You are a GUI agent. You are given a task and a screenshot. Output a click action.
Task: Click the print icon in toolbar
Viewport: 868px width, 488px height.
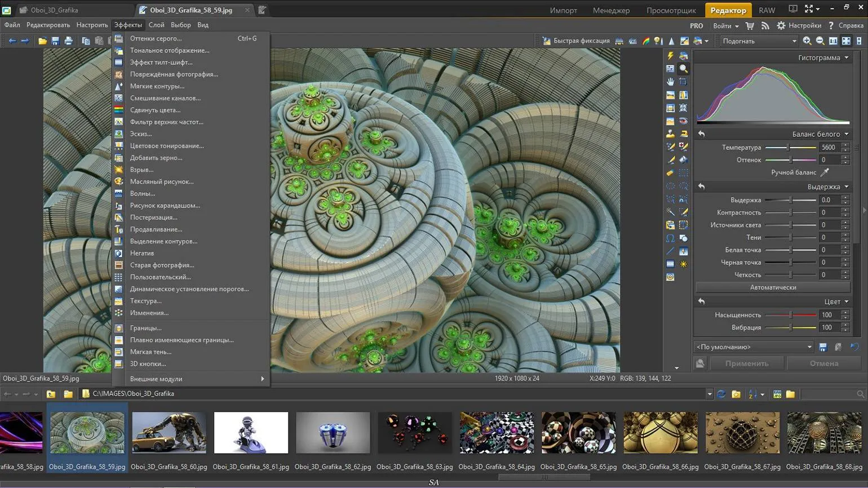coord(68,41)
